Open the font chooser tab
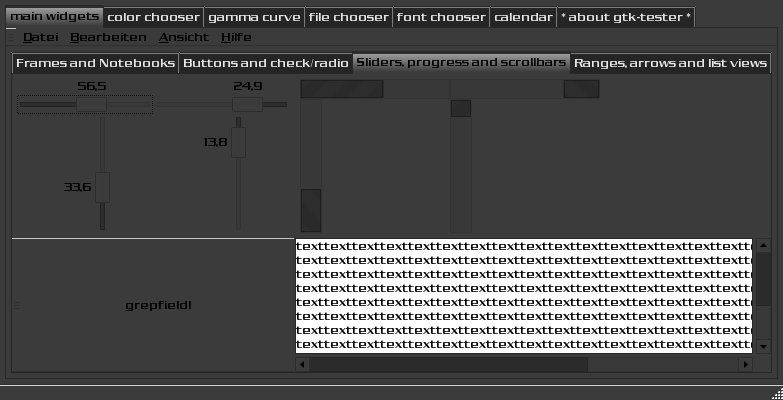This screenshot has width=783, height=400. pos(441,17)
